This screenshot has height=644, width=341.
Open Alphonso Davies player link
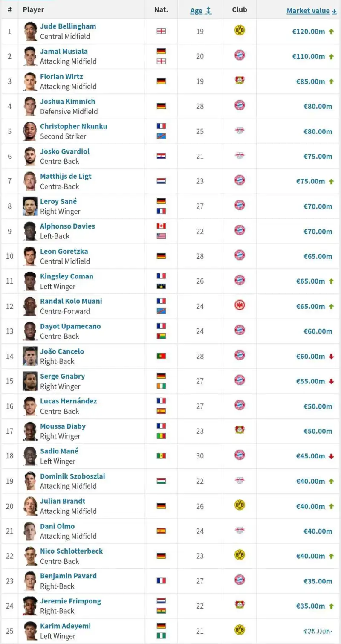pyautogui.click(x=67, y=226)
